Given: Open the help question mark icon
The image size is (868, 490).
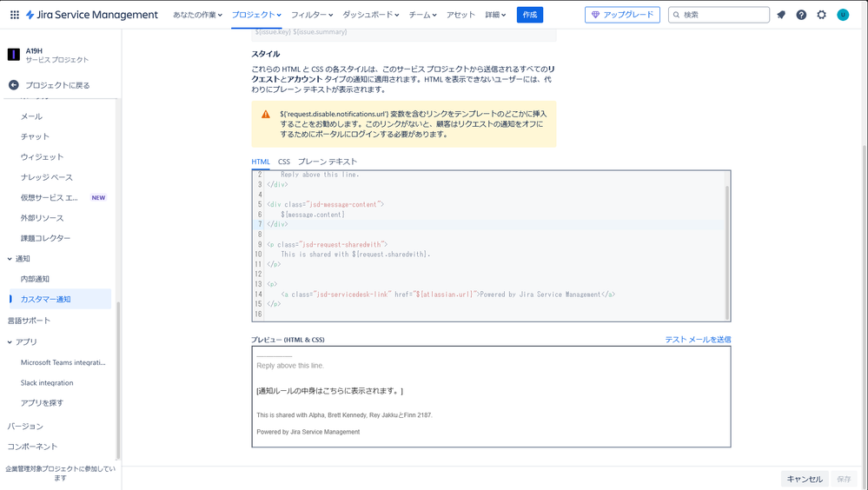Looking at the screenshot, I should [801, 15].
